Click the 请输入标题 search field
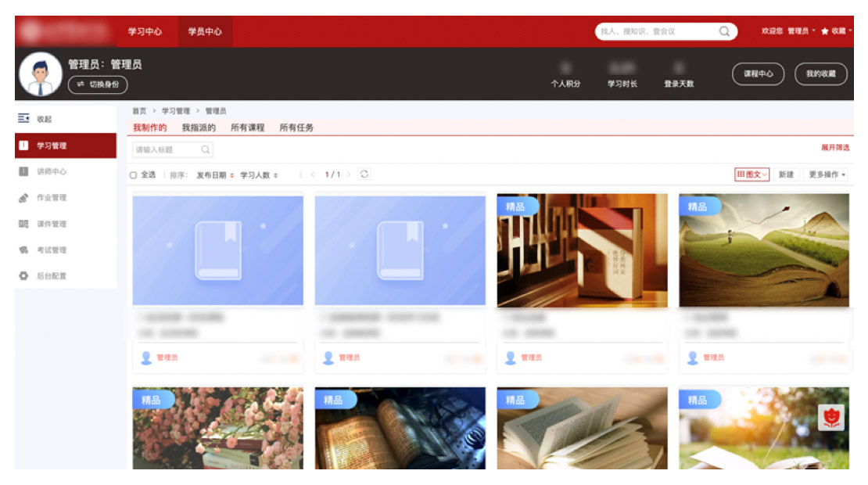This screenshot has width=868, height=485. 167,149
